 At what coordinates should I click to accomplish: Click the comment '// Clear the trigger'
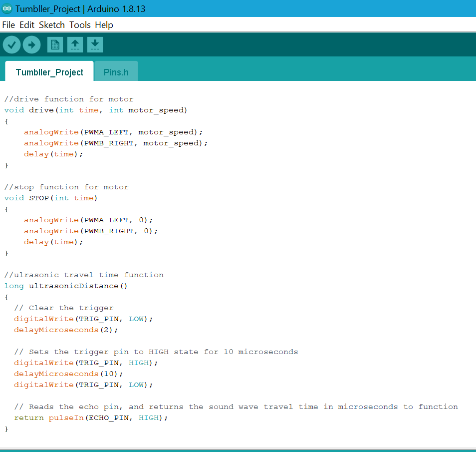tap(64, 308)
